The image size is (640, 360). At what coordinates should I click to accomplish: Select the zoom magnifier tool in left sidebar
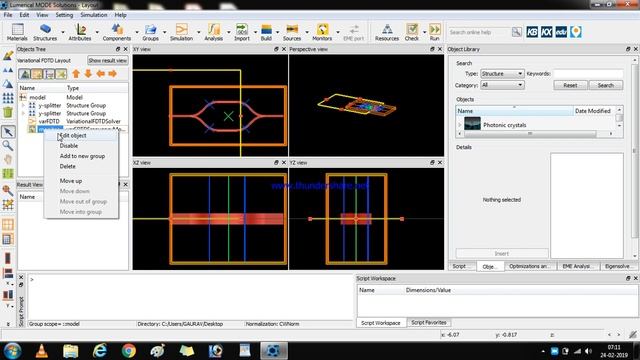tap(8, 145)
